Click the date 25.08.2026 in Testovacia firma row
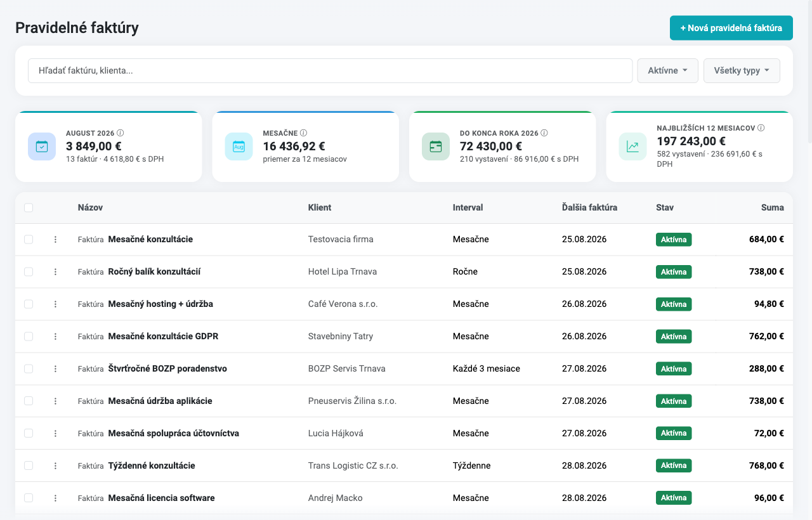This screenshot has width=812, height=520. pos(584,240)
